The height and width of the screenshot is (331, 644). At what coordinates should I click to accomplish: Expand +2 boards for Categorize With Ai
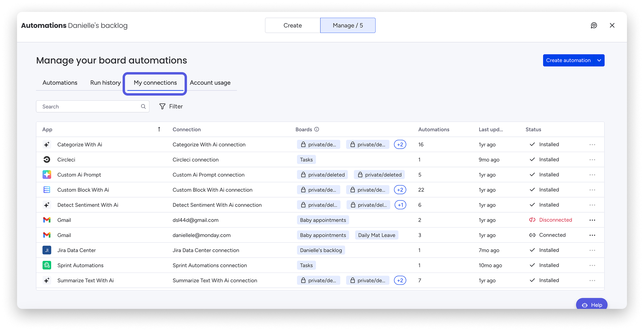400,145
